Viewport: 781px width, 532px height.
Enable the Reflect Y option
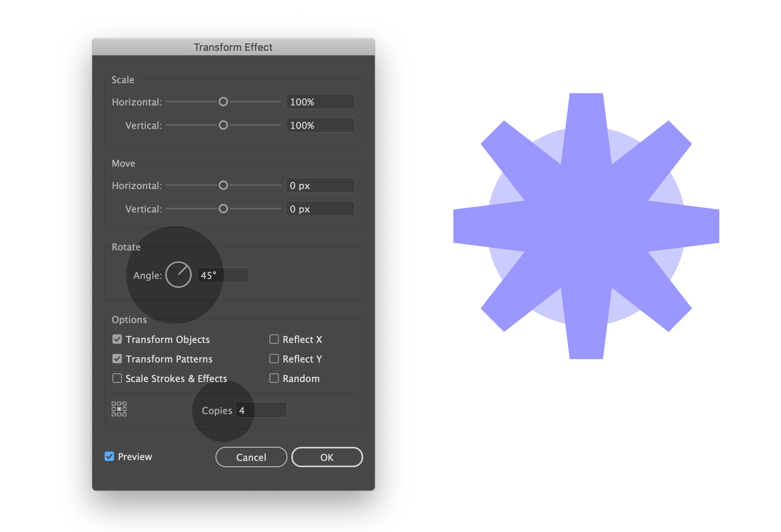(x=274, y=359)
